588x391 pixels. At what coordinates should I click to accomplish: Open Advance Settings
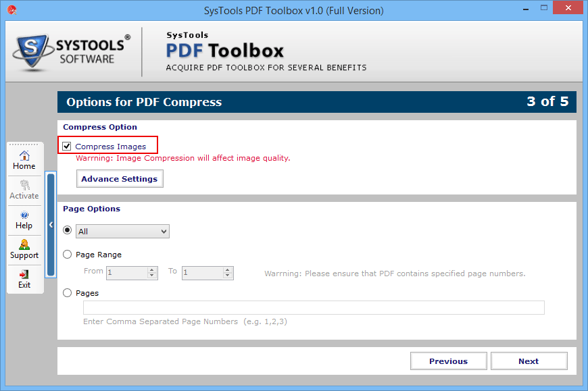tap(120, 179)
